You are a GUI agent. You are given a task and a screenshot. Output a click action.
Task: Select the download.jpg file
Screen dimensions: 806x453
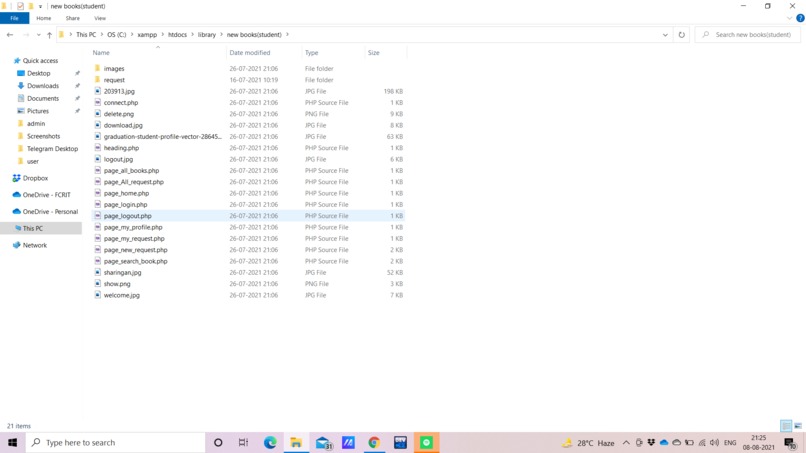pos(123,125)
